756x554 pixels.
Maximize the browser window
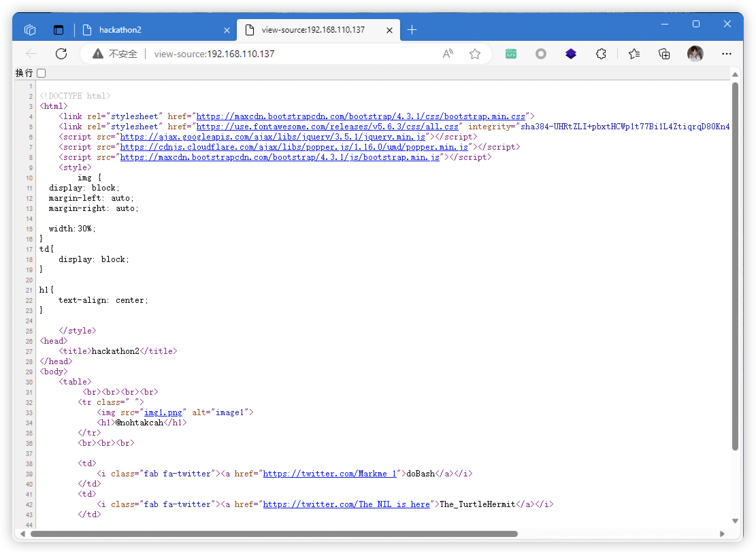696,24
